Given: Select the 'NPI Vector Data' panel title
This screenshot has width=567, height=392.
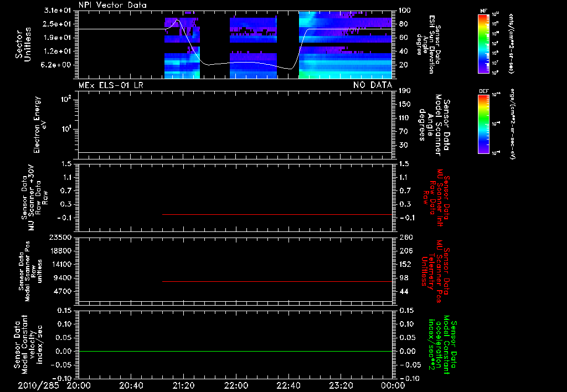Looking at the screenshot, I should pyautogui.click(x=112, y=5).
